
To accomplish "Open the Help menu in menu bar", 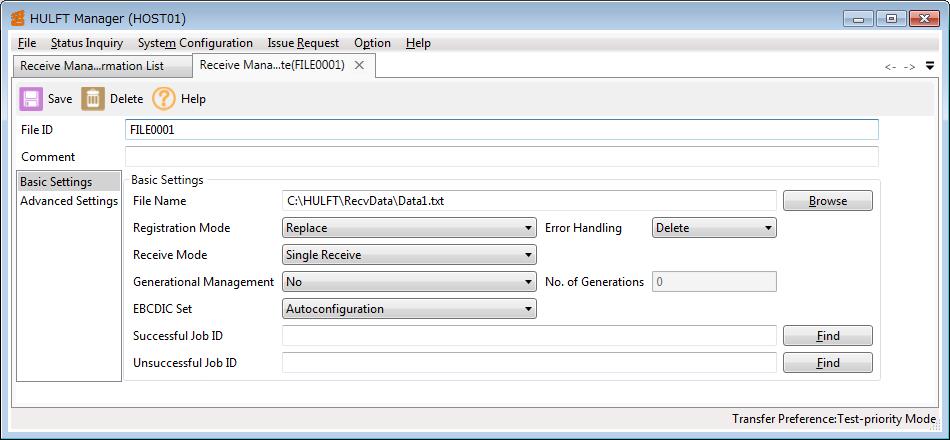I will tap(418, 43).
